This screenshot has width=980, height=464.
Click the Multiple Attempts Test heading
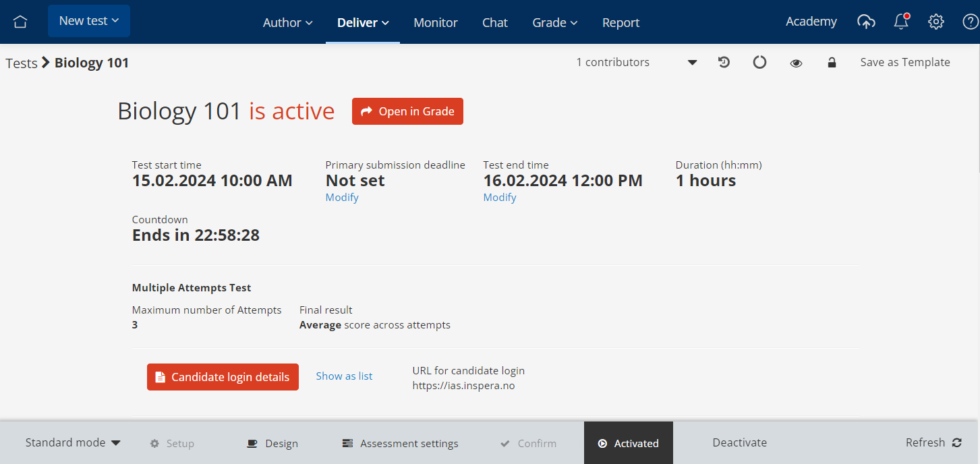point(192,287)
